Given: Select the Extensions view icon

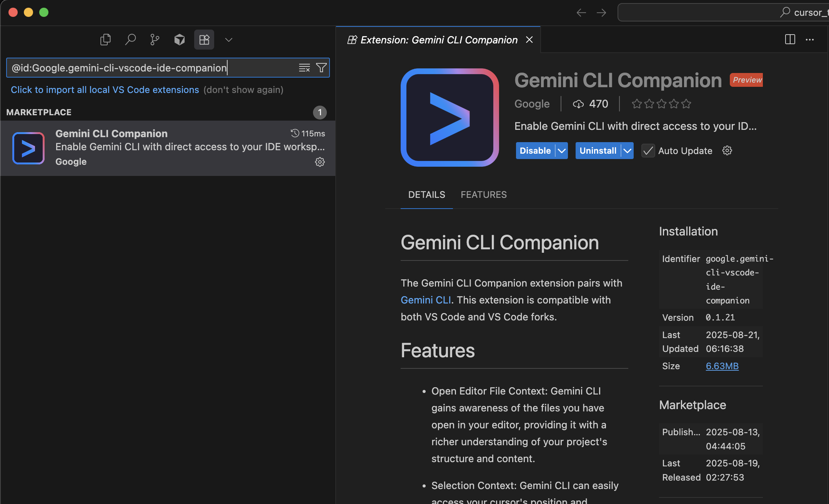Looking at the screenshot, I should coord(204,40).
